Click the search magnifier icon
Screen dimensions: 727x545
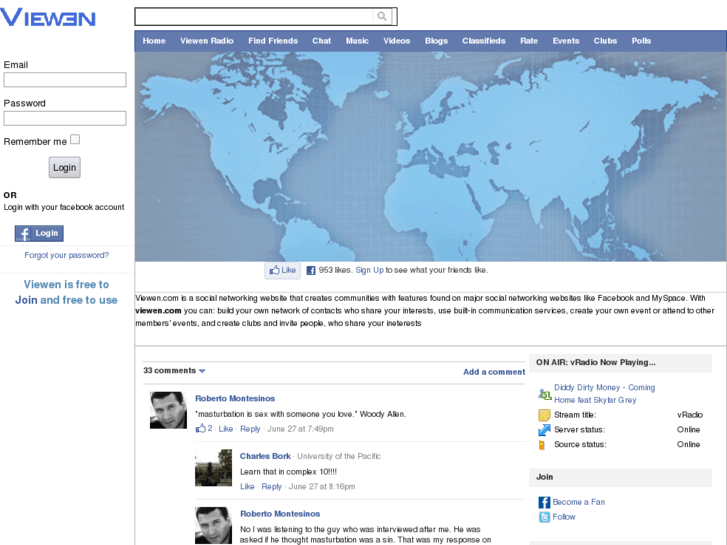point(382,16)
